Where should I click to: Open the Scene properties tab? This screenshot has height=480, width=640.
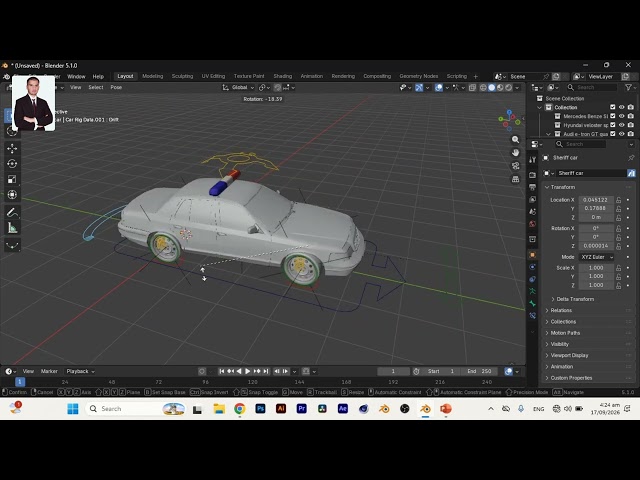[x=532, y=211]
